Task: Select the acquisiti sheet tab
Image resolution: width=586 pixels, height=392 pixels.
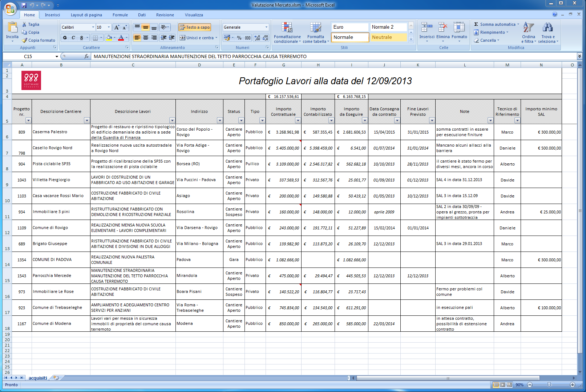Action: coord(38,378)
